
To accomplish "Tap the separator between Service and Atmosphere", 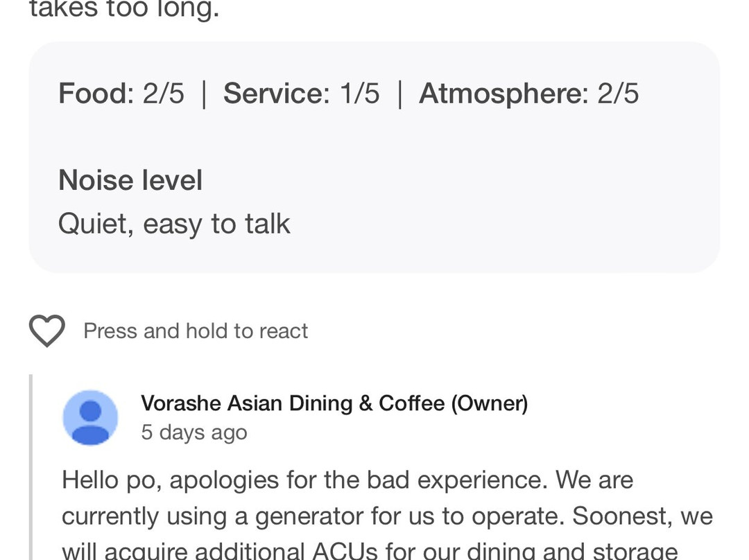I will [399, 94].
